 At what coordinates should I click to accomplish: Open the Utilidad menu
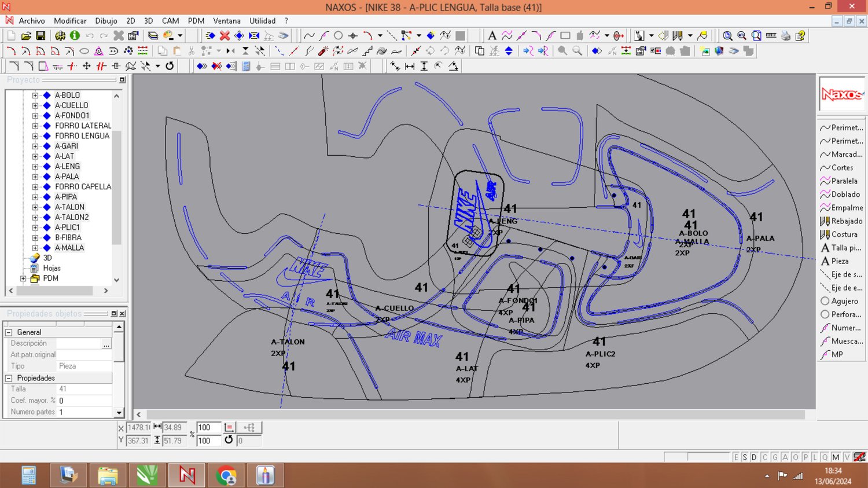click(262, 21)
